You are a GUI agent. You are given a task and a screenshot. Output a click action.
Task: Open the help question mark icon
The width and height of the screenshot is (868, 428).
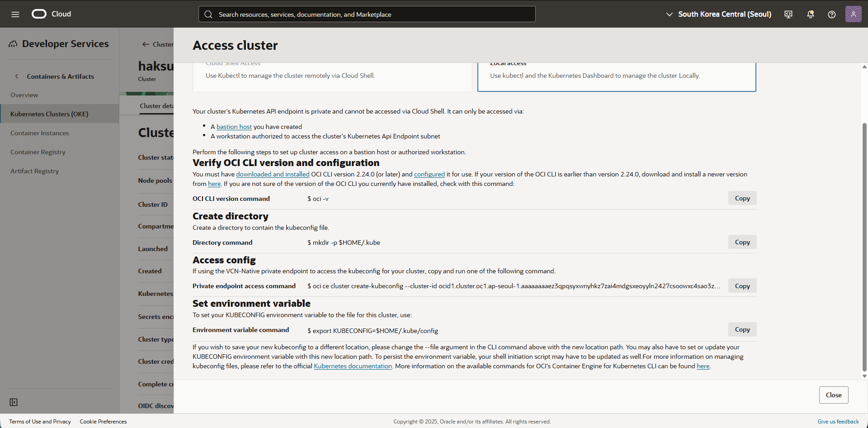coord(831,14)
